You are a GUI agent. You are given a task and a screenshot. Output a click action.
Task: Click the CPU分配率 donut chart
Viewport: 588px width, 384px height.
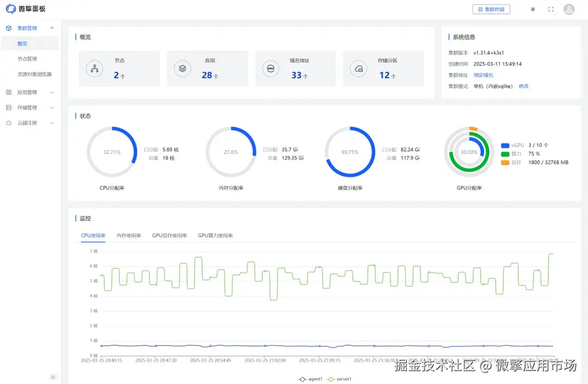(x=112, y=152)
